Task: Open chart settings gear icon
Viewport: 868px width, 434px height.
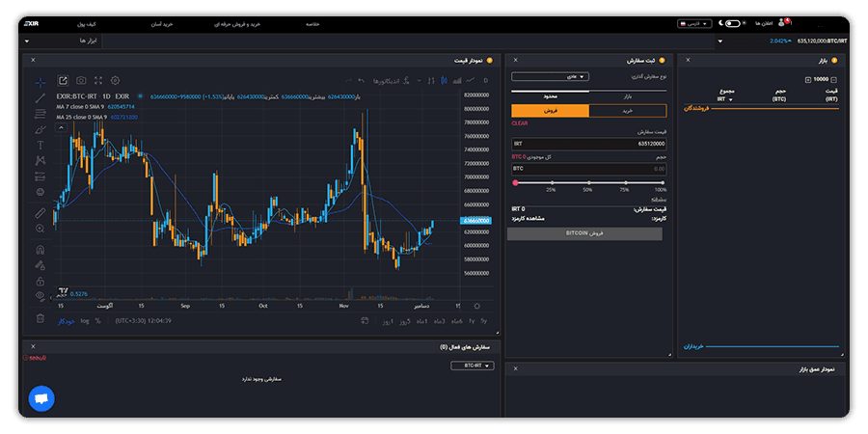Action: click(115, 80)
